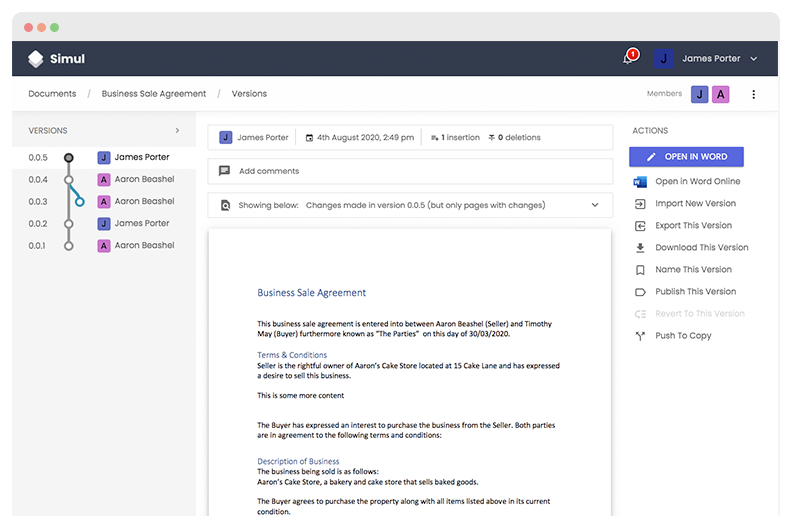Viewport: 791px width, 530px height.
Task: Click the Publish This Version icon
Action: pos(640,292)
